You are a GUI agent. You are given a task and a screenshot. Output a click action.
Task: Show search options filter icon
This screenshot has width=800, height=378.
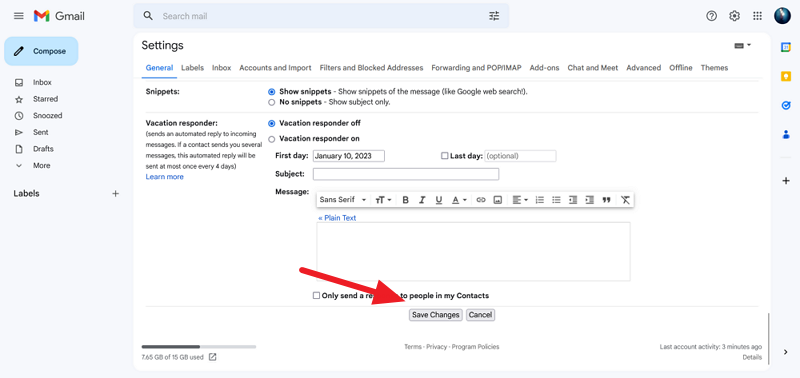[x=494, y=16]
